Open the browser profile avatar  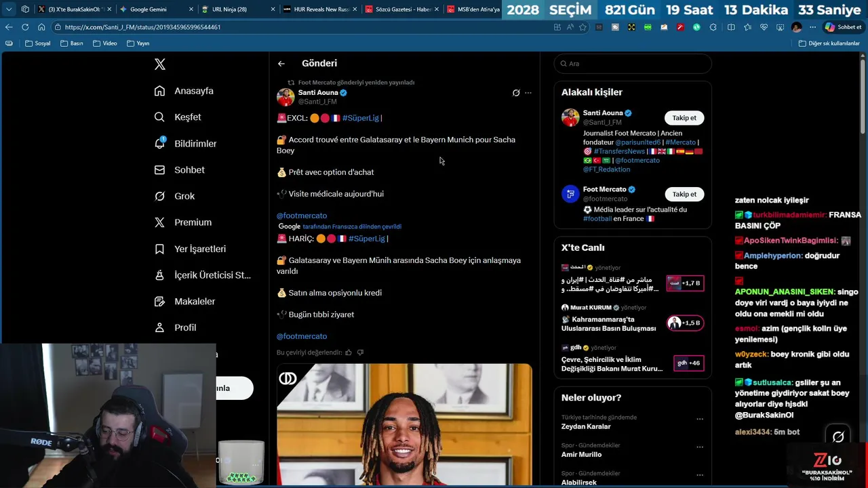(x=796, y=27)
